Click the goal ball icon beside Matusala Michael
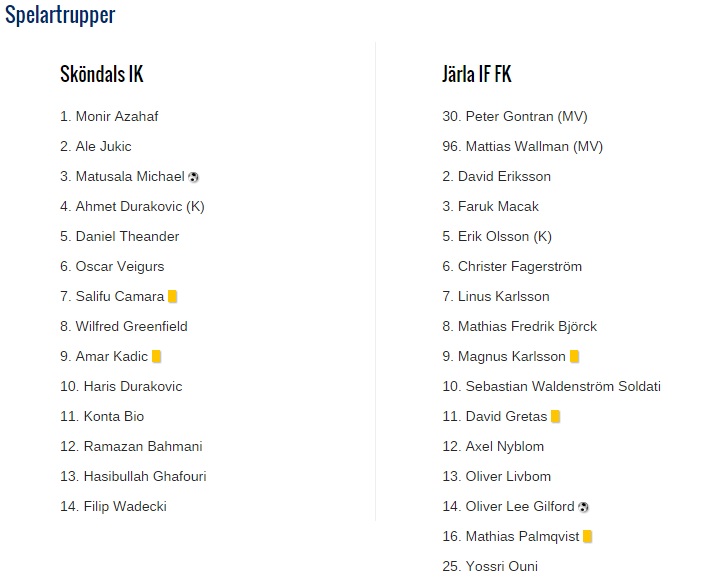This screenshot has height=585, width=713. pos(193,177)
